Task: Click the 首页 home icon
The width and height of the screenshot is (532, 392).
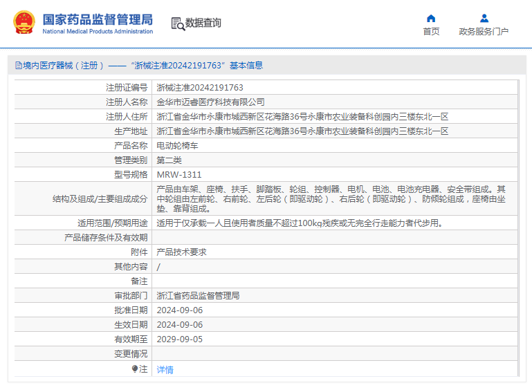Action: tap(431, 18)
